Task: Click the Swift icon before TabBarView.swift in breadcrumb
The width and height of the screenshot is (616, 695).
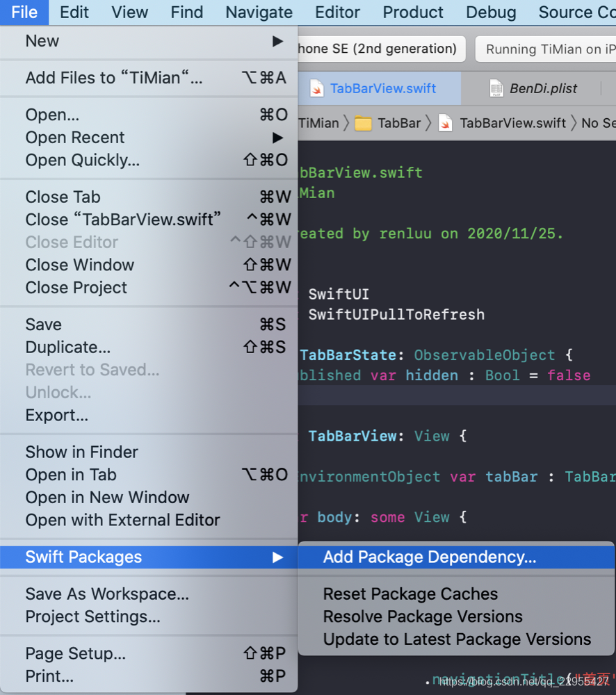Action: click(x=445, y=123)
